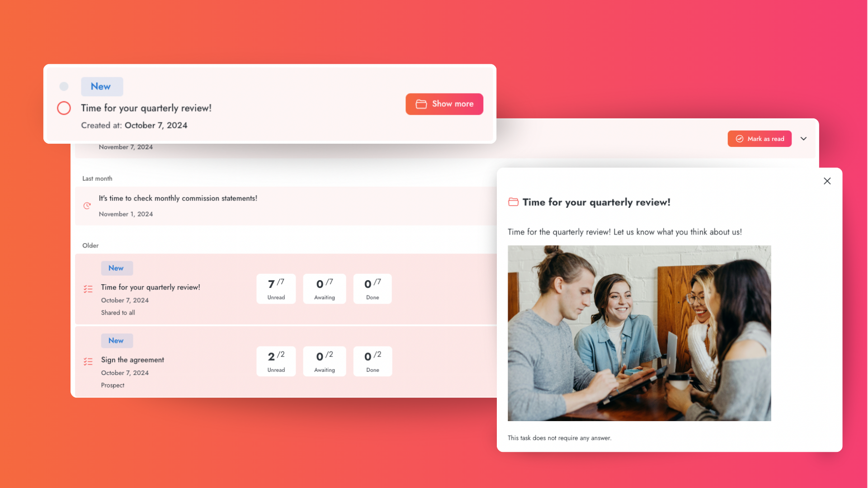Click Show more button for quarterly review

coord(444,104)
